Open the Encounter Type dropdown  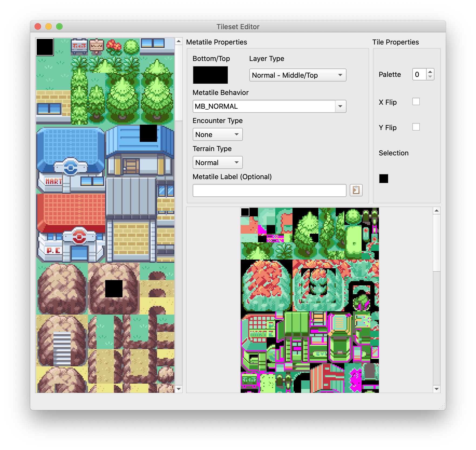217,134
